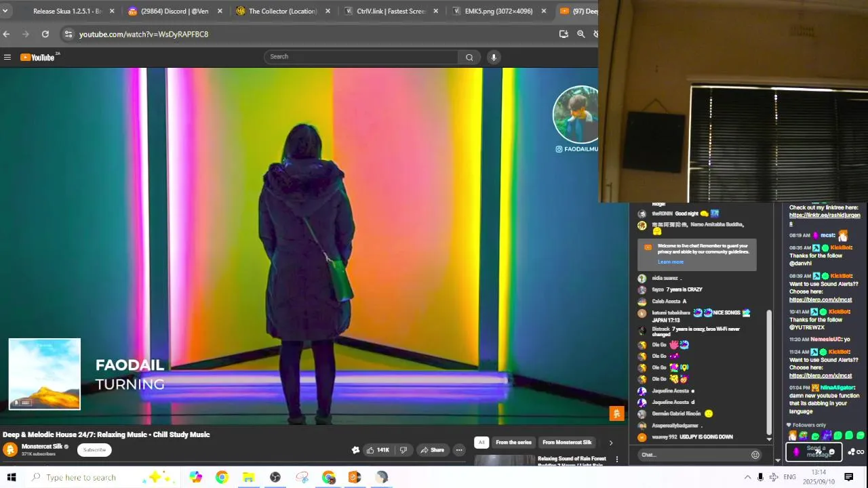The height and width of the screenshot is (488, 868).
Task: Click chat message 'USDJPY IS GOING DOWN'
Action: (x=706, y=437)
